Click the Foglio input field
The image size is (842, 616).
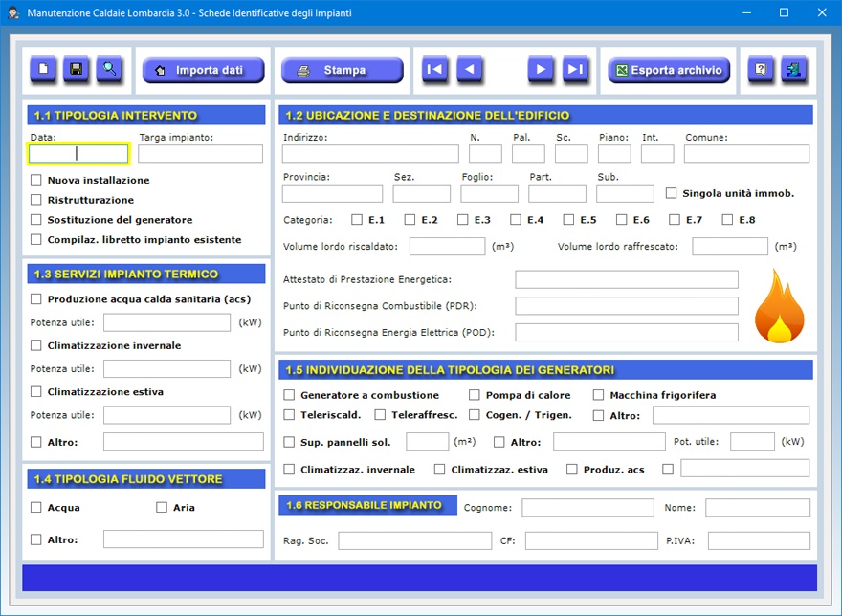[x=489, y=193]
